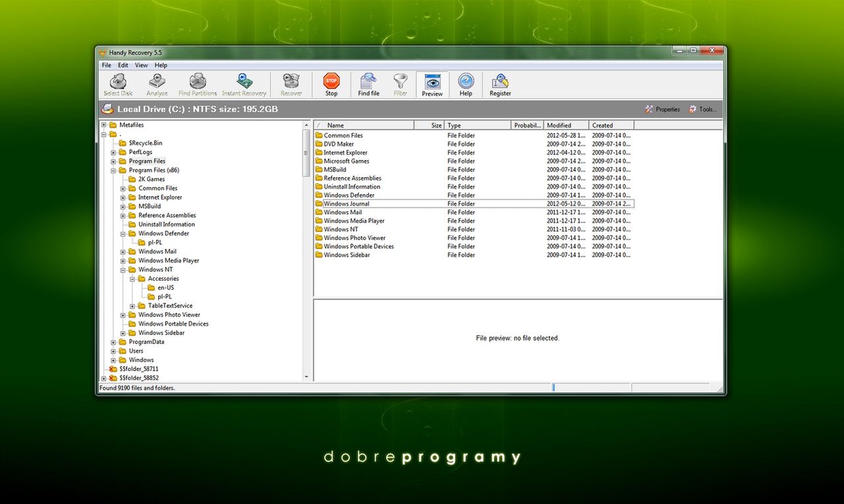
Task: Expand the ProgramData tree node
Action: coord(113,343)
